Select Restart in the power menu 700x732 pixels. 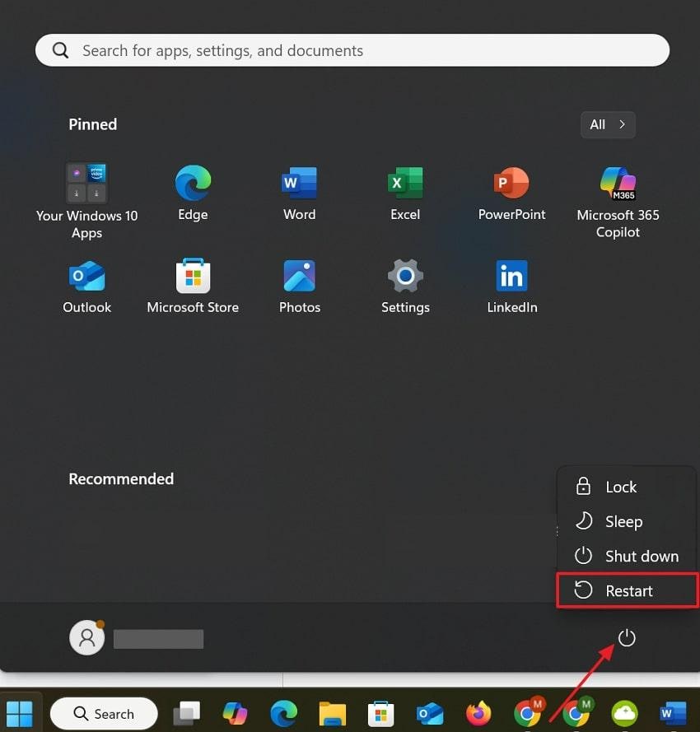pyautogui.click(x=628, y=590)
